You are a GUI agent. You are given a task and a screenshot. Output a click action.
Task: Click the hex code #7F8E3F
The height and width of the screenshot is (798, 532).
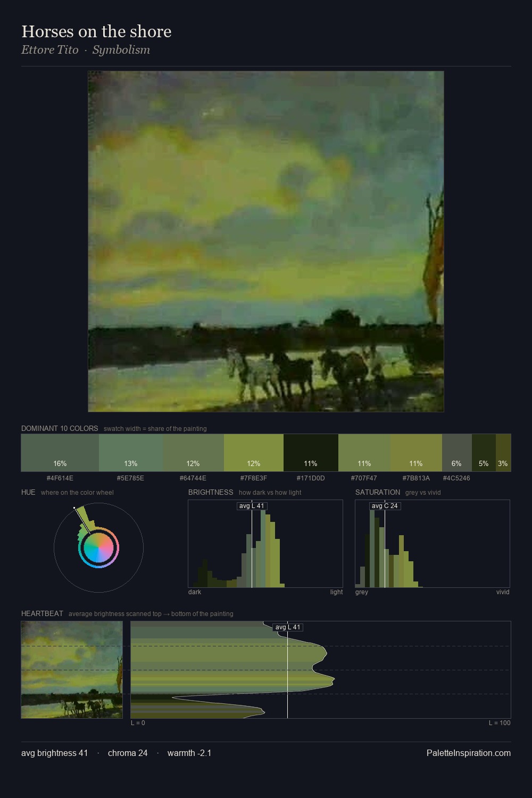click(254, 478)
